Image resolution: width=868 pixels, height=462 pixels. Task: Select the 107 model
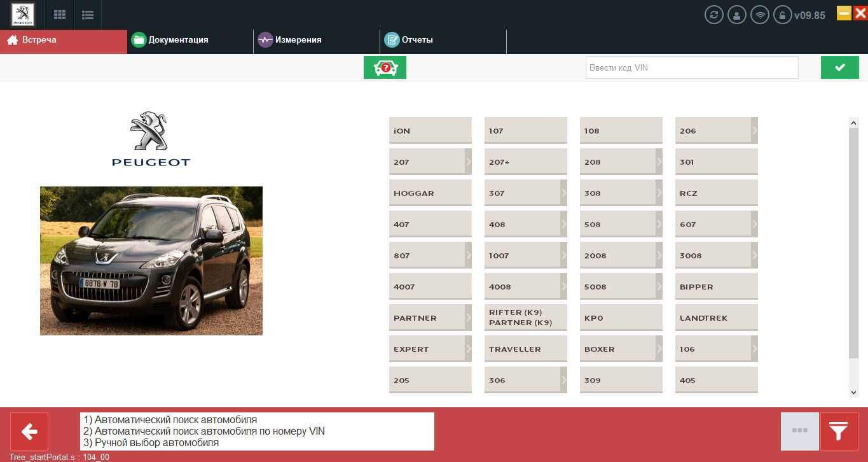click(526, 130)
